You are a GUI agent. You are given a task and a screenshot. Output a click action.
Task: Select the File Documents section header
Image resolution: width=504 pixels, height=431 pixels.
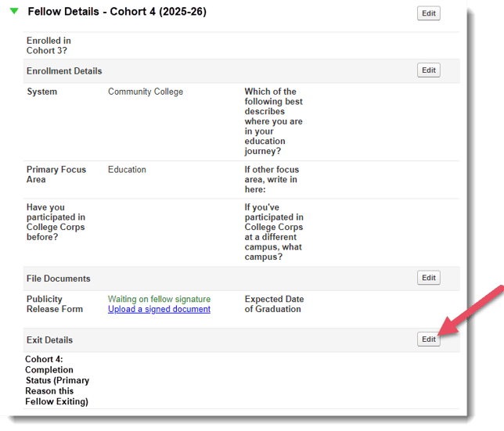[58, 278]
